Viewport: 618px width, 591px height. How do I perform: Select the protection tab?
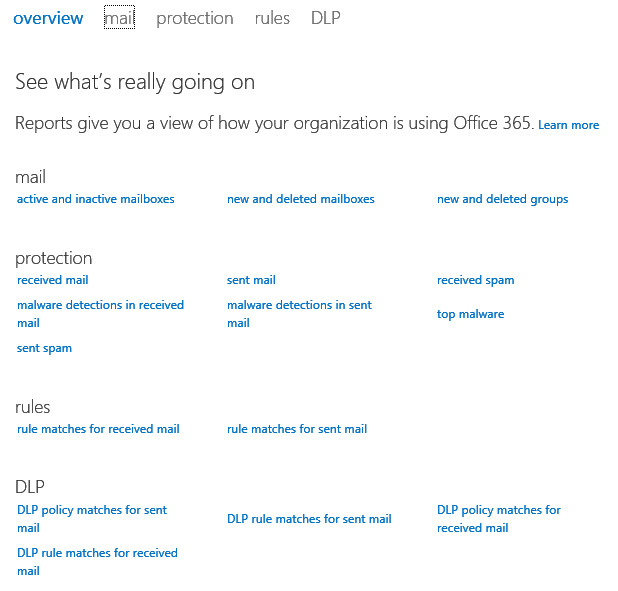195,18
